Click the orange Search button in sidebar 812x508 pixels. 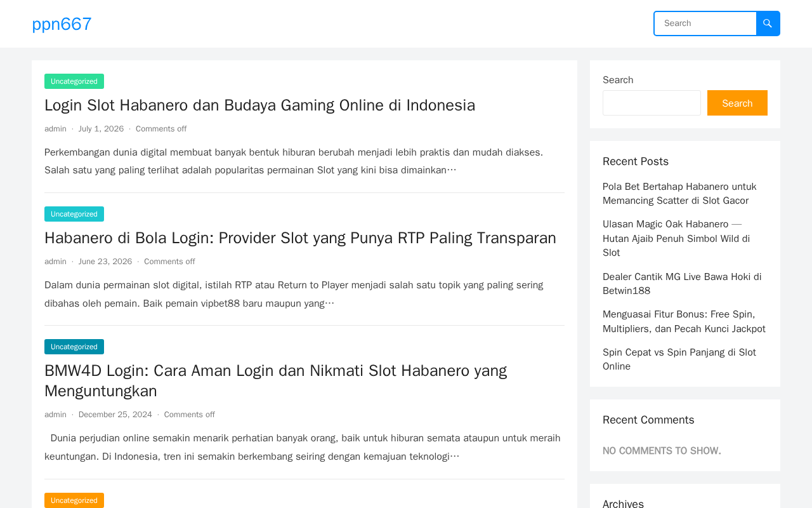(737, 103)
